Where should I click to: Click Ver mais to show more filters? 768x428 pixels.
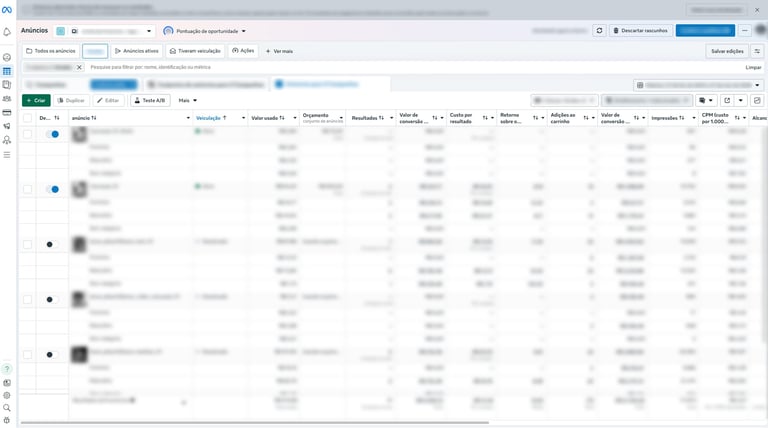point(279,51)
